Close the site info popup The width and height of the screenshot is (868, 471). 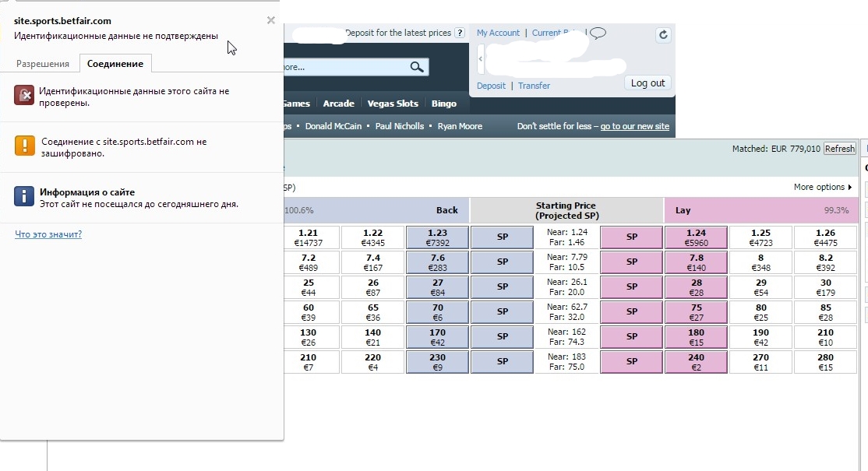[270, 20]
